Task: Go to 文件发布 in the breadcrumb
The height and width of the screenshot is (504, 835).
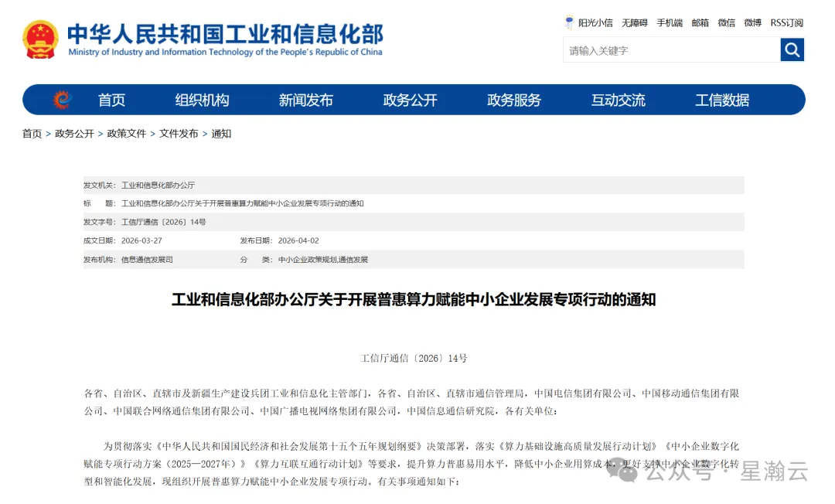Action: [x=179, y=134]
